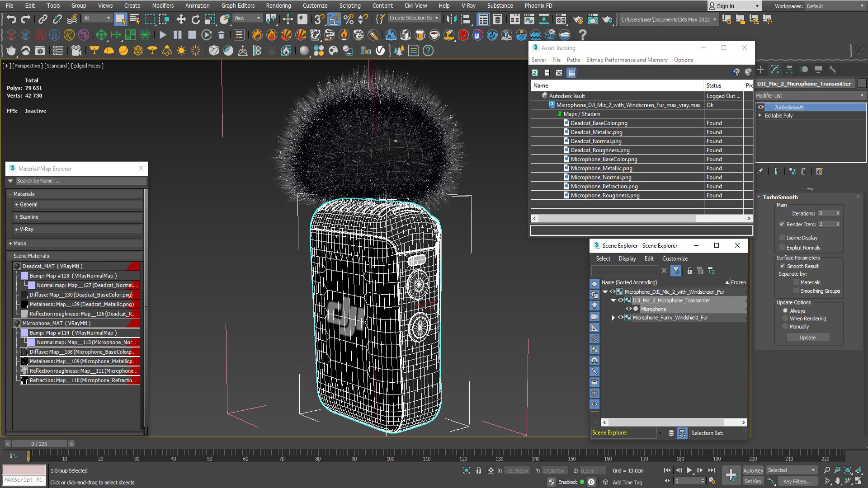Click the selection lock toggle in status bar
Screen dimensions: 868x488
pos(479,470)
